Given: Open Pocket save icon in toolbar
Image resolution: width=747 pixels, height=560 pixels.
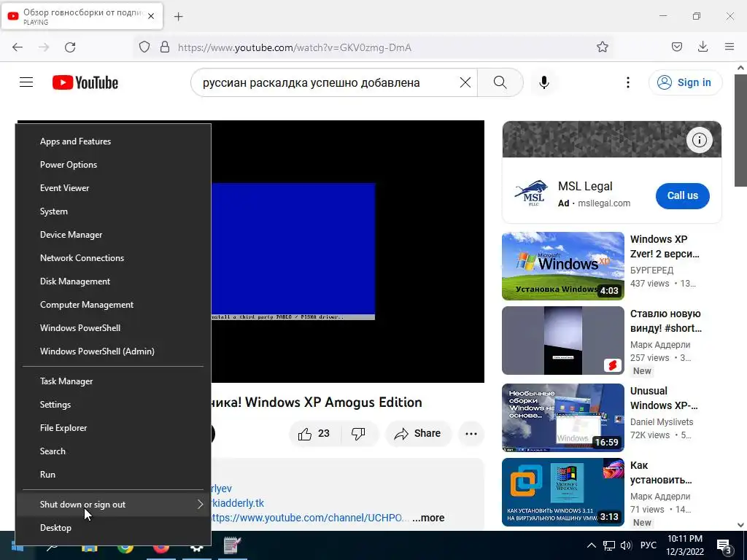Looking at the screenshot, I should [x=677, y=47].
